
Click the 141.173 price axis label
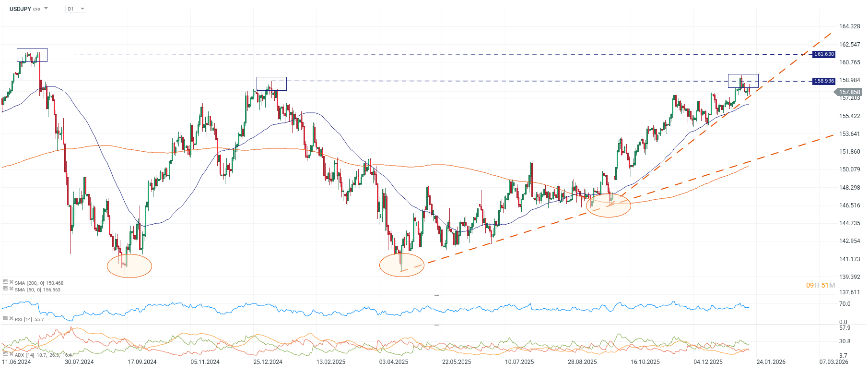[849, 259]
